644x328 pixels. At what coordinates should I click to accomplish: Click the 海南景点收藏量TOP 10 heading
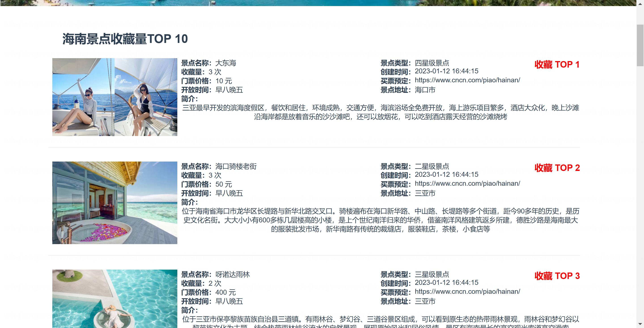[x=125, y=39]
